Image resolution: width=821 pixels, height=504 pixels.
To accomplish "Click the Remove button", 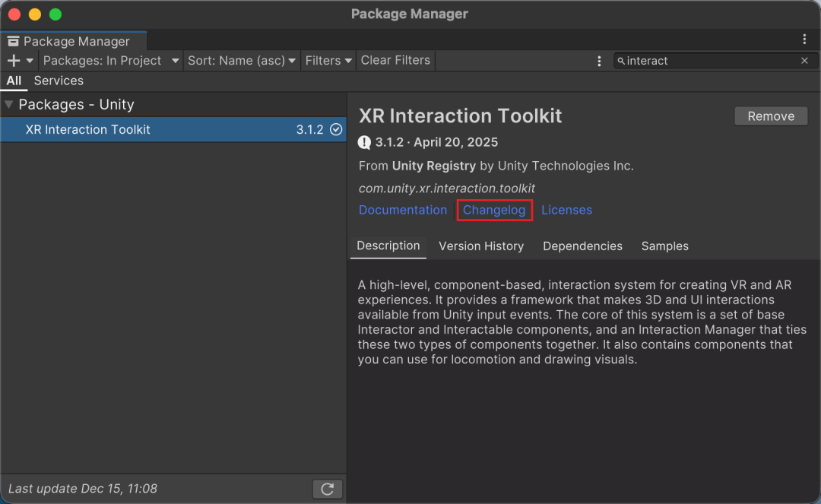I will pos(771,116).
